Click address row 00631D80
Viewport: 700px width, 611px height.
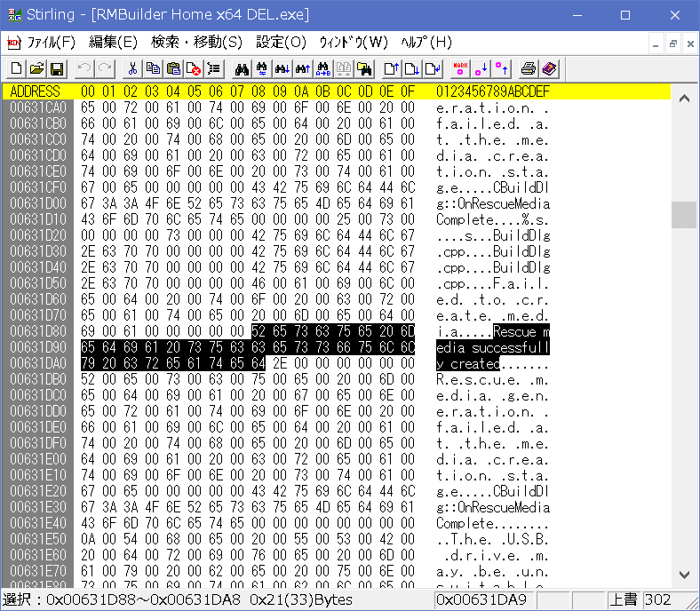[x=38, y=331]
